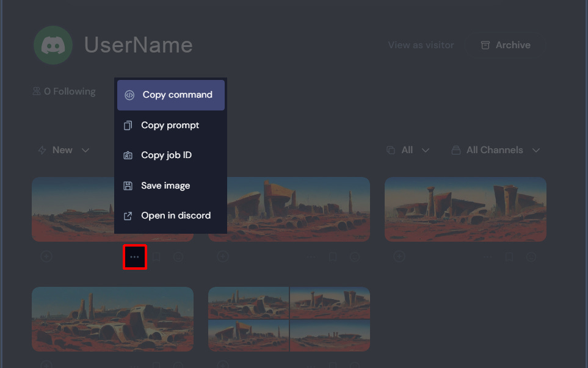Viewport: 588px width, 368px height.
Task: Expand the All Channels dropdown
Action: coord(495,150)
